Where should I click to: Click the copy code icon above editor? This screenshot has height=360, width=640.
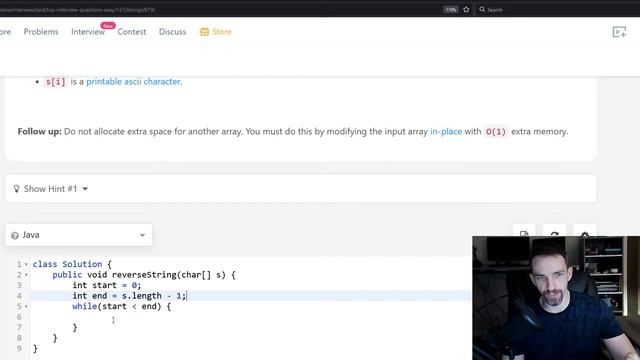(x=524, y=234)
